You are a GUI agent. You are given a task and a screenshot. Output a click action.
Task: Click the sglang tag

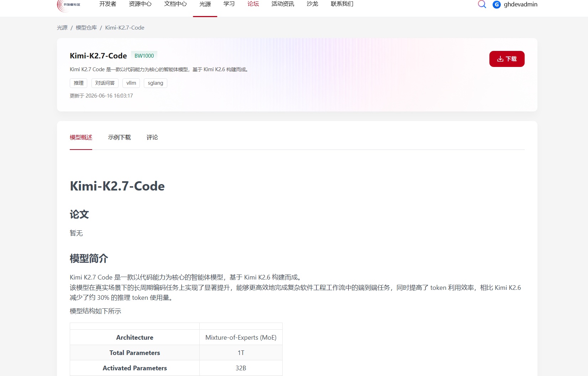pyautogui.click(x=156, y=83)
